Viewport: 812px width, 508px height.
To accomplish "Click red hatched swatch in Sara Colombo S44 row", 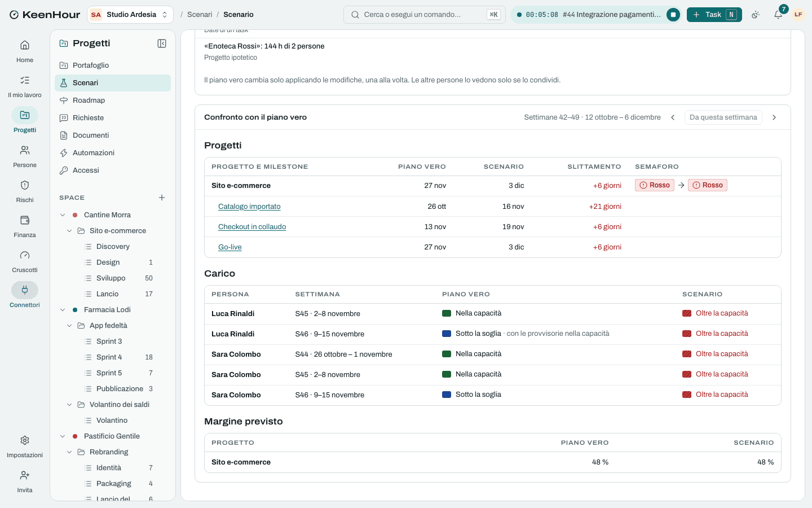I will (687, 354).
